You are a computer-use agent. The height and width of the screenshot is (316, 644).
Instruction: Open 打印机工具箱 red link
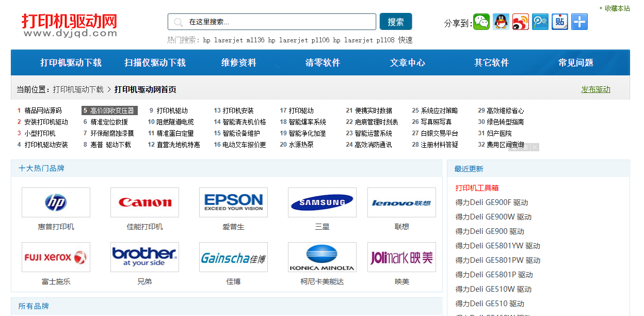[x=477, y=188]
